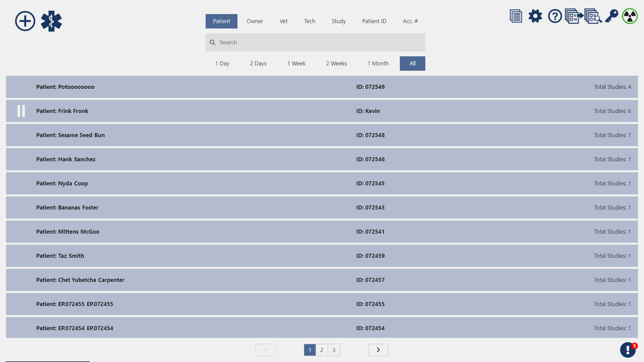This screenshot has width=644, height=362.
Task: Click the magnifying glass in search bar
Action: click(212, 43)
